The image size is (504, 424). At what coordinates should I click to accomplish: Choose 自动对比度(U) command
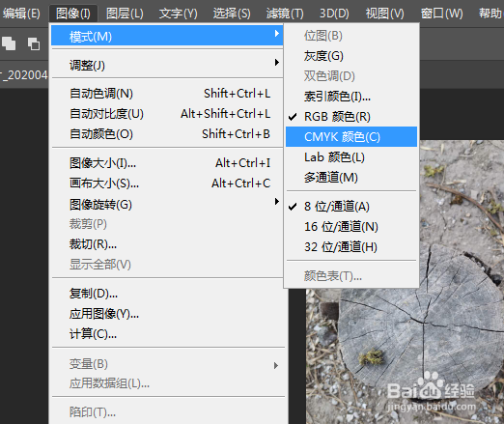[x=167, y=114]
